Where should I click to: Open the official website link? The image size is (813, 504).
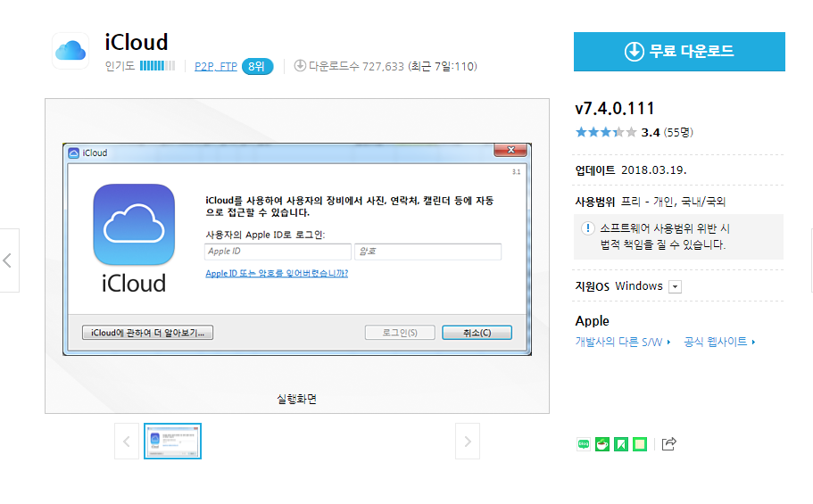pyautogui.click(x=719, y=342)
